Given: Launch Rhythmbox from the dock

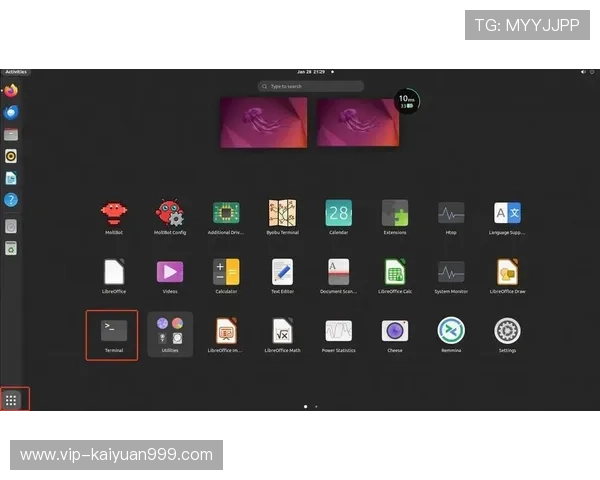Looking at the screenshot, I should [x=11, y=156].
